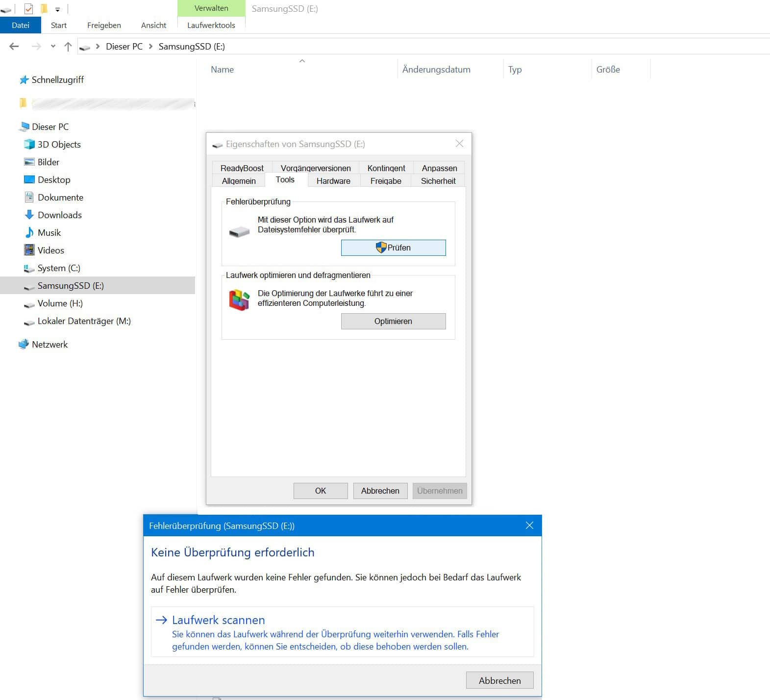The width and height of the screenshot is (770, 700).
Task: Click Laufwerk scannen link
Action: tap(342, 632)
